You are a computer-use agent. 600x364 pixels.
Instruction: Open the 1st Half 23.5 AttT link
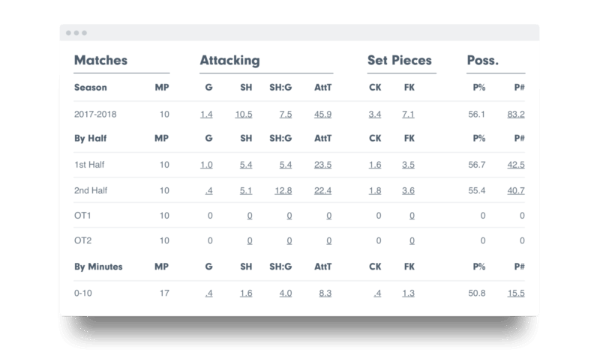coord(322,165)
